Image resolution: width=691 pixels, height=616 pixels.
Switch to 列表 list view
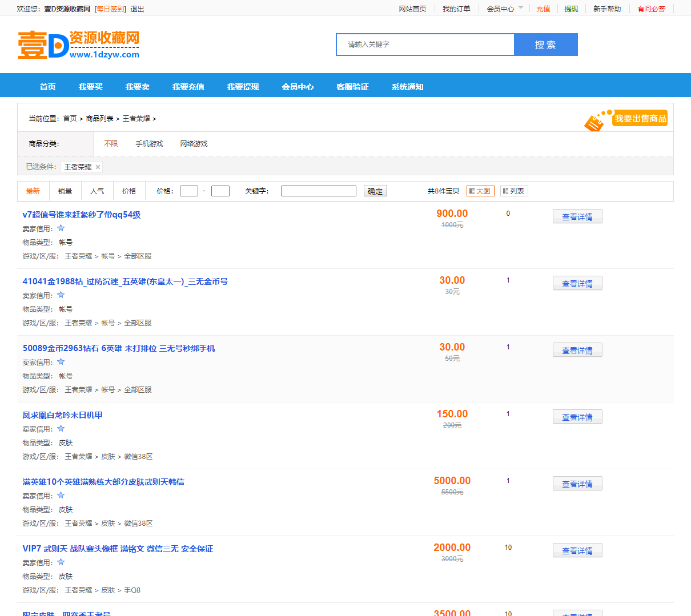(513, 191)
